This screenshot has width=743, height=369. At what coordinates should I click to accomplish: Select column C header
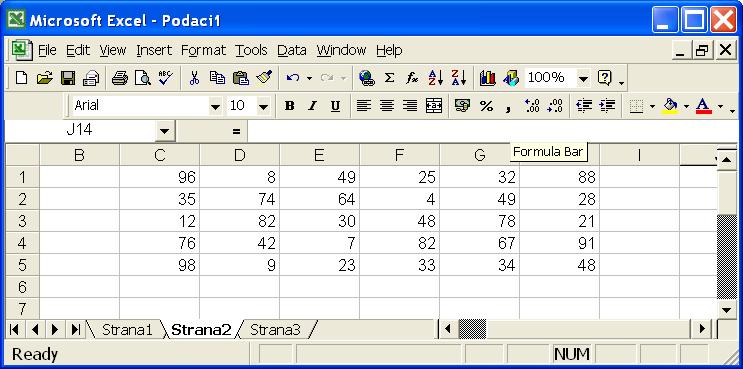(x=160, y=155)
